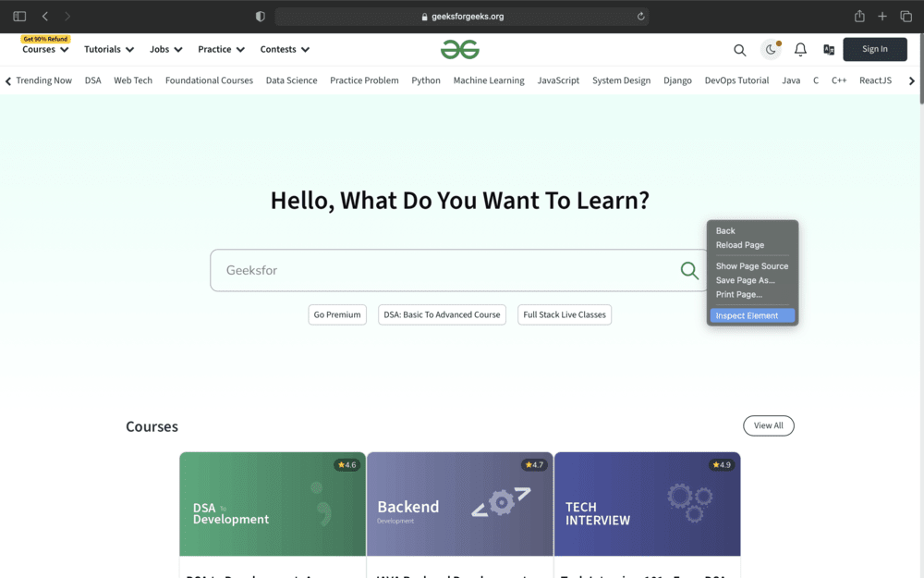Go back with Safari back arrow
The height and width of the screenshot is (578, 924).
(x=44, y=17)
